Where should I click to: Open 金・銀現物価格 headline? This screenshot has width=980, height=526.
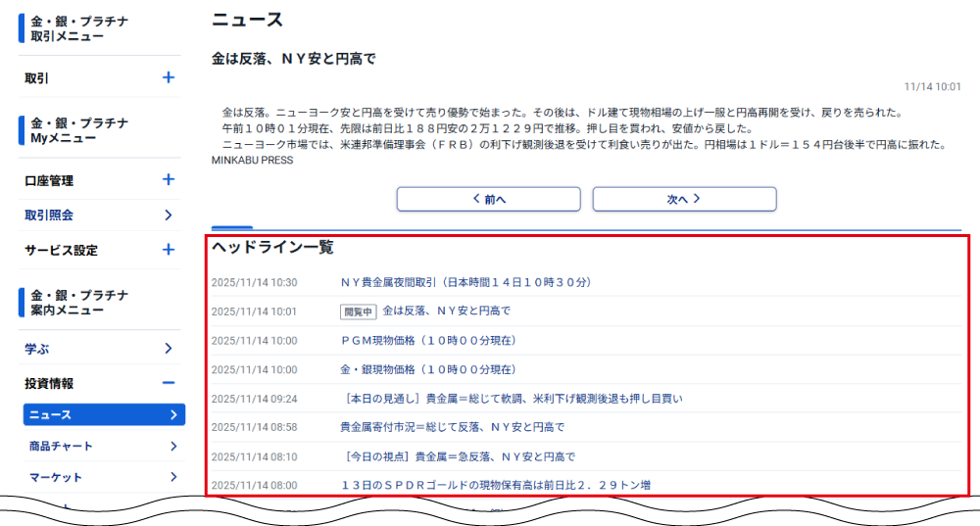tap(427, 370)
